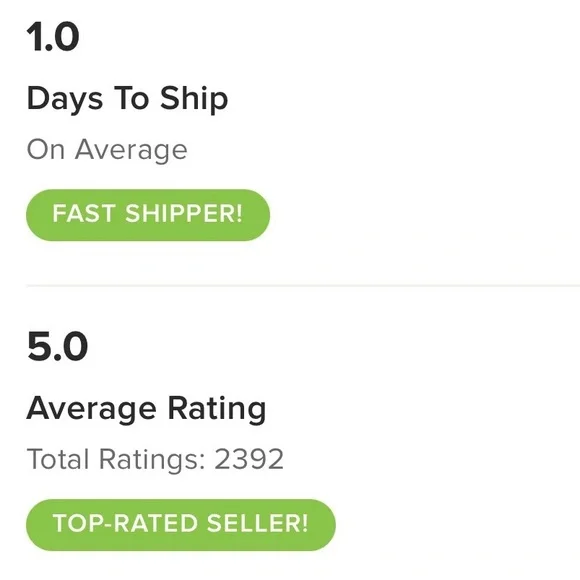Select the 1.0 days value
Viewport: 580px width, 580px height.
click(53, 37)
